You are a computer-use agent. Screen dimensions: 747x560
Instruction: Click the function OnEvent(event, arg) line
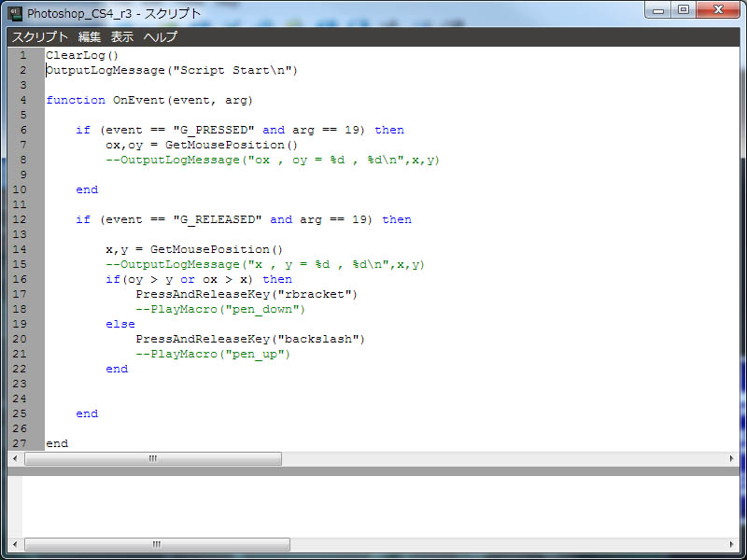149,100
